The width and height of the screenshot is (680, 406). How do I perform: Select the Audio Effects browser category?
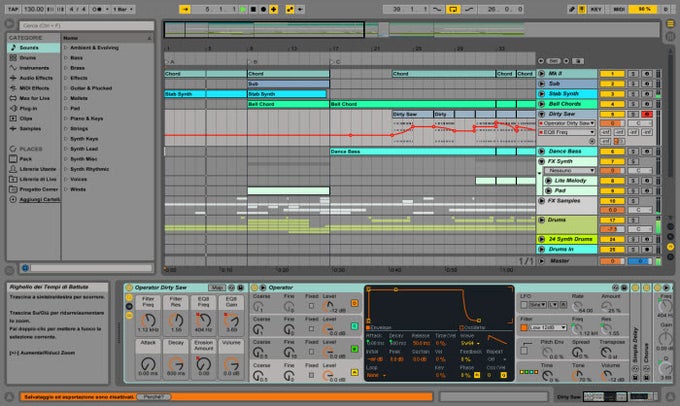click(x=33, y=78)
